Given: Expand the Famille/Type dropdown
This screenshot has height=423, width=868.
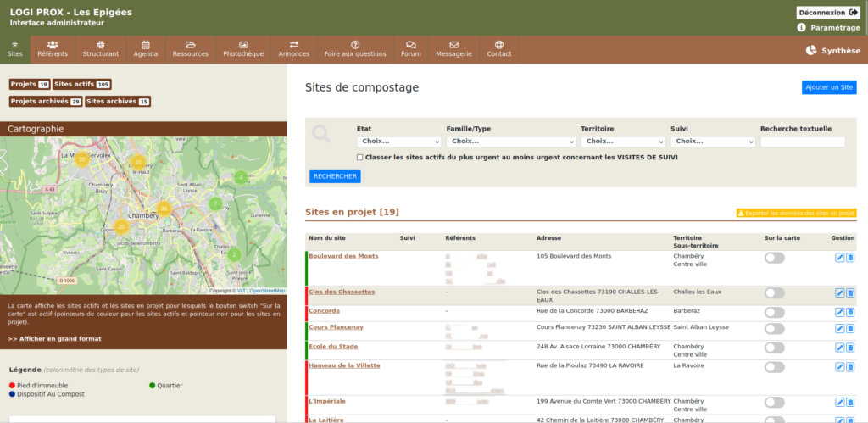Looking at the screenshot, I should [x=510, y=142].
